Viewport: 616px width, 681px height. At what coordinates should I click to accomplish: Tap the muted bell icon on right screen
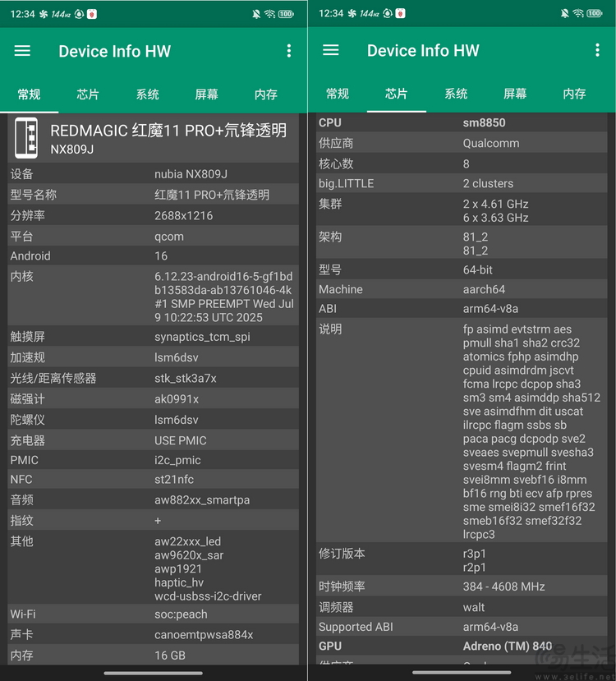(564, 14)
